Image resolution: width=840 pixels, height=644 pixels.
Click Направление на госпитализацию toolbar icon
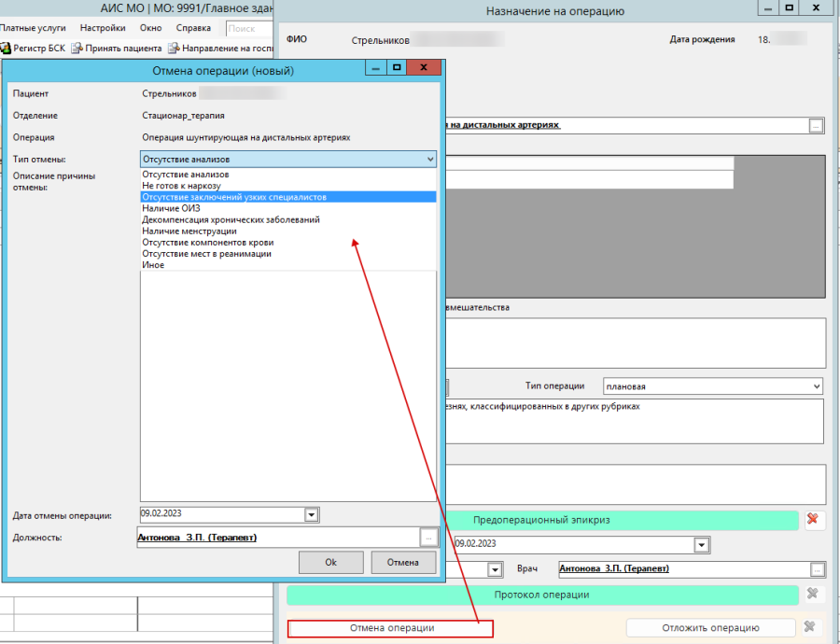point(173,49)
